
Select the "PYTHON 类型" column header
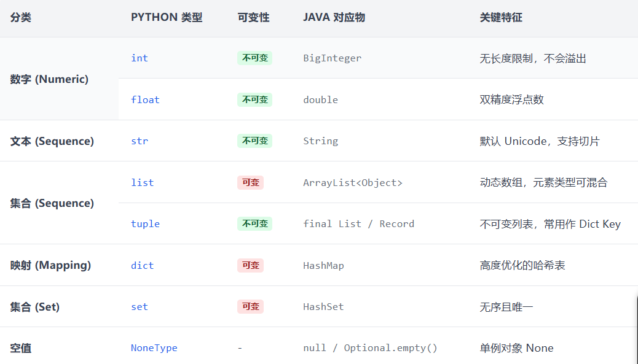[x=167, y=18]
